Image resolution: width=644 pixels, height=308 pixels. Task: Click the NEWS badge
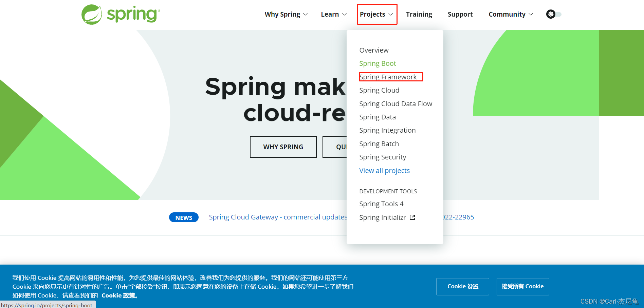[x=184, y=217]
